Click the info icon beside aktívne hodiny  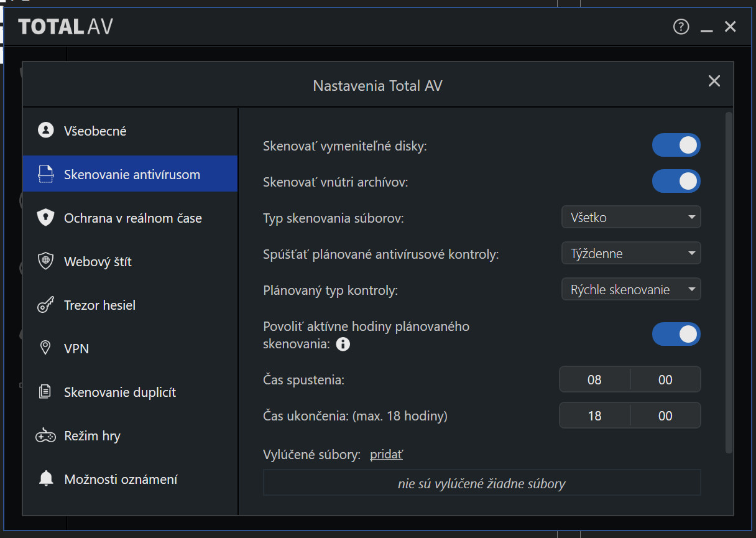[343, 343]
